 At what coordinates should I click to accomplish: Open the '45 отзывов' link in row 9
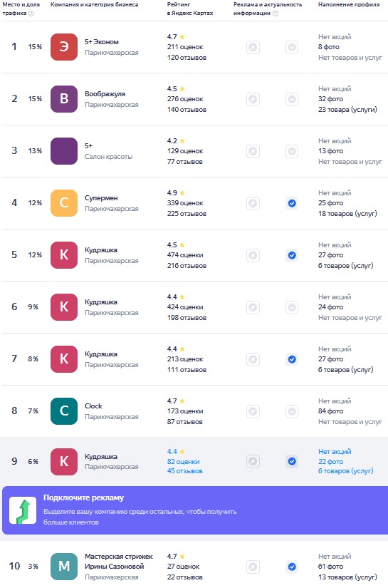point(184,471)
